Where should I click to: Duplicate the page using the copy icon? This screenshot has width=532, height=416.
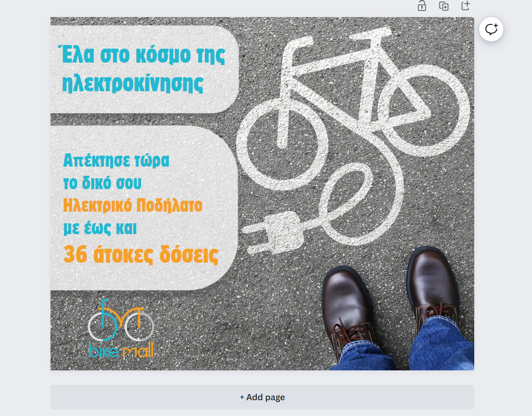point(444,6)
